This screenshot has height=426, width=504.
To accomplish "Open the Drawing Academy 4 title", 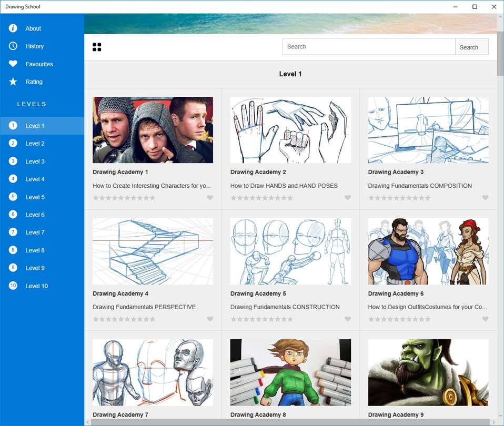I will tap(120, 293).
